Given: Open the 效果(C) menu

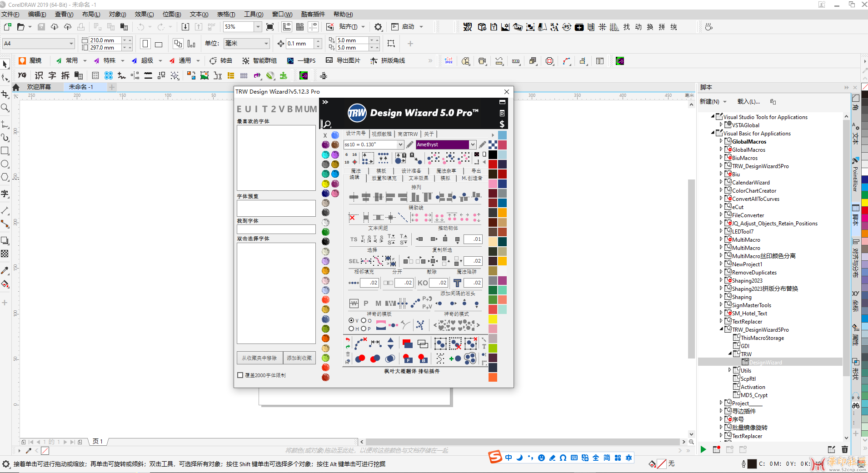Looking at the screenshot, I should (x=144, y=14).
